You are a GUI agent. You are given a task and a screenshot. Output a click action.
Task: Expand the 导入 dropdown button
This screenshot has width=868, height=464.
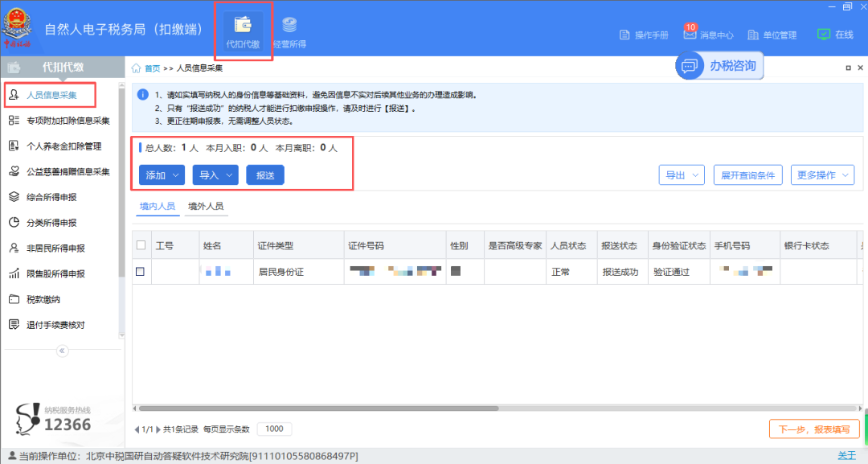tap(215, 175)
